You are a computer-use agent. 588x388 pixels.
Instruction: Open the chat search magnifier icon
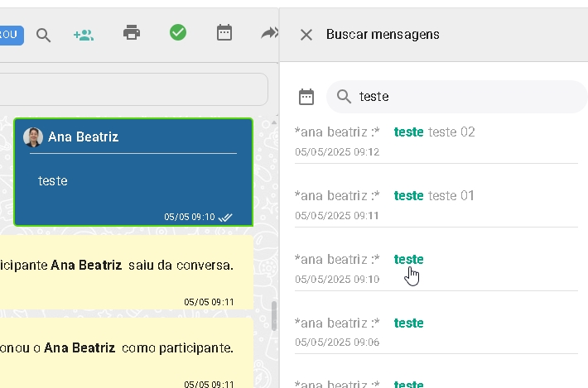coord(43,36)
